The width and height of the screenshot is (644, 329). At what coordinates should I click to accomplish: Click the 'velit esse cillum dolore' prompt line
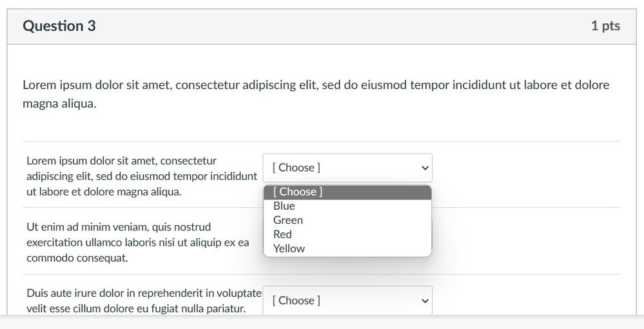[136, 308]
